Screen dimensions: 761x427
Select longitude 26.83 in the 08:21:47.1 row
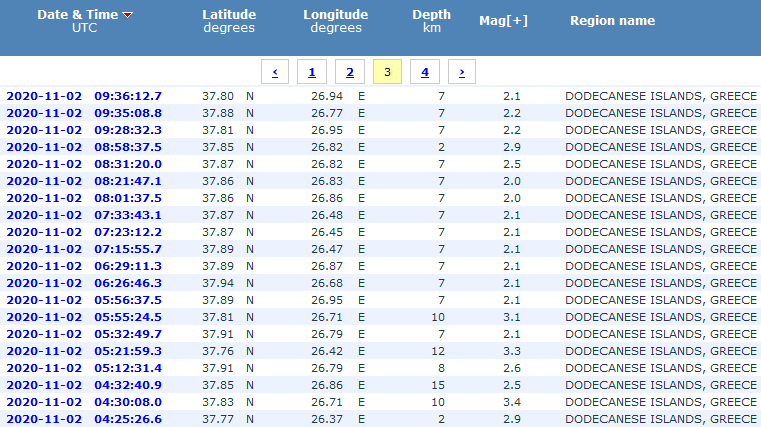coord(327,181)
